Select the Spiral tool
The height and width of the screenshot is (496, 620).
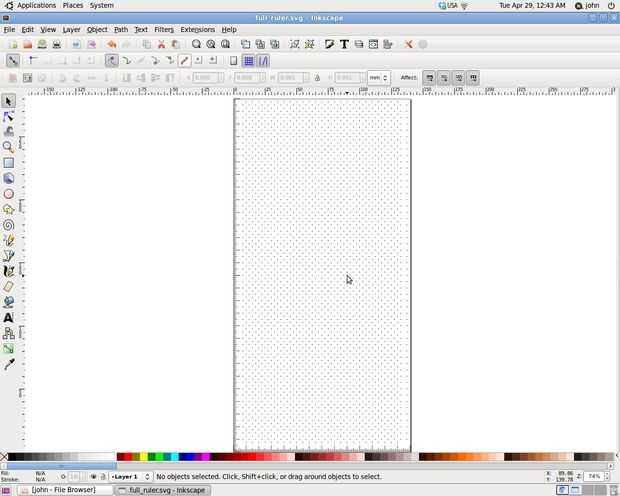tap(9, 225)
